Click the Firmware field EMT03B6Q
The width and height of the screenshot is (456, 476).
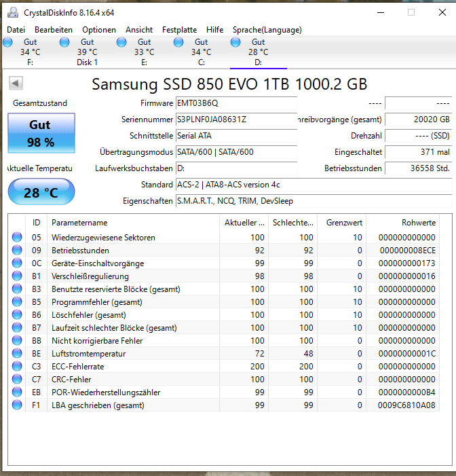(x=236, y=103)
